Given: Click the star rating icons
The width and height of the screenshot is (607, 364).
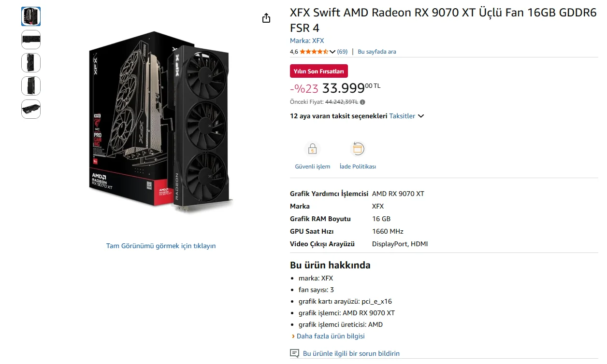Looking at the screenshot, I should (x=314, y=52).
